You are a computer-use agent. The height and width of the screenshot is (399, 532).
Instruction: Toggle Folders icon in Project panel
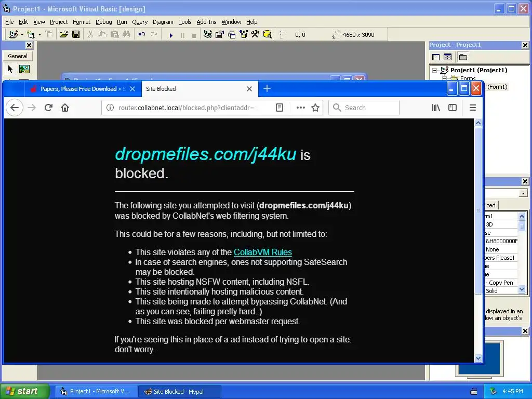463,57
